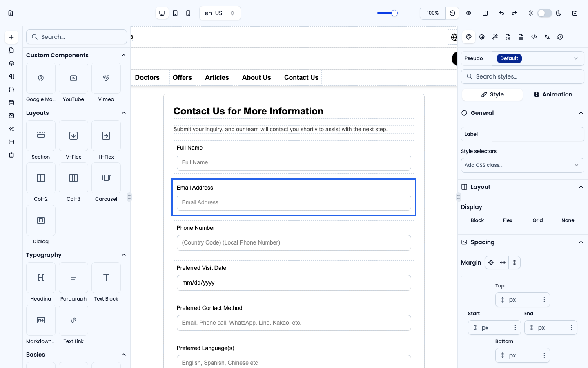588x368 pixels.
Task: Open the AI sparkles icon
Action: point(11,129)
